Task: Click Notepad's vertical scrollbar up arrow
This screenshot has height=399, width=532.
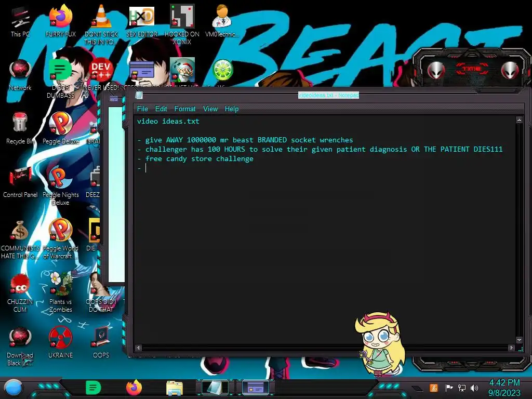Action: [519, 120]
